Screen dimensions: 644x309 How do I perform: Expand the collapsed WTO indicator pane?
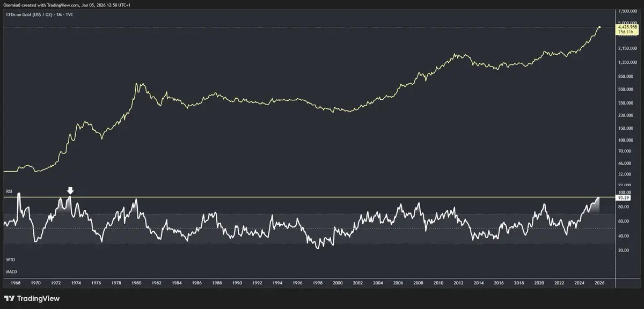click(10, 259)
